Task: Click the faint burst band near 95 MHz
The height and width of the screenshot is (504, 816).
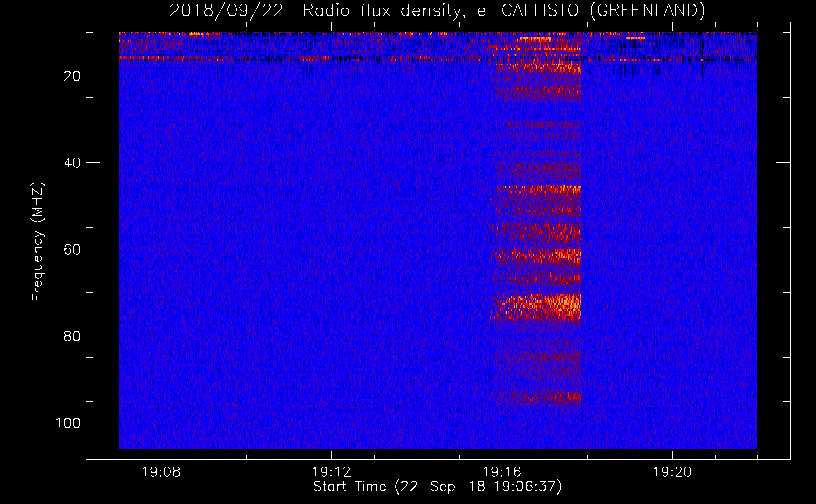Action: coord(539,397)
